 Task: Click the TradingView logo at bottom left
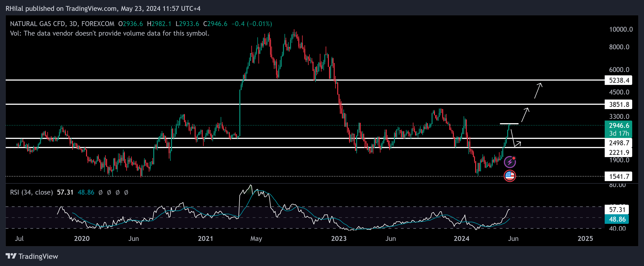coord(32,256)
